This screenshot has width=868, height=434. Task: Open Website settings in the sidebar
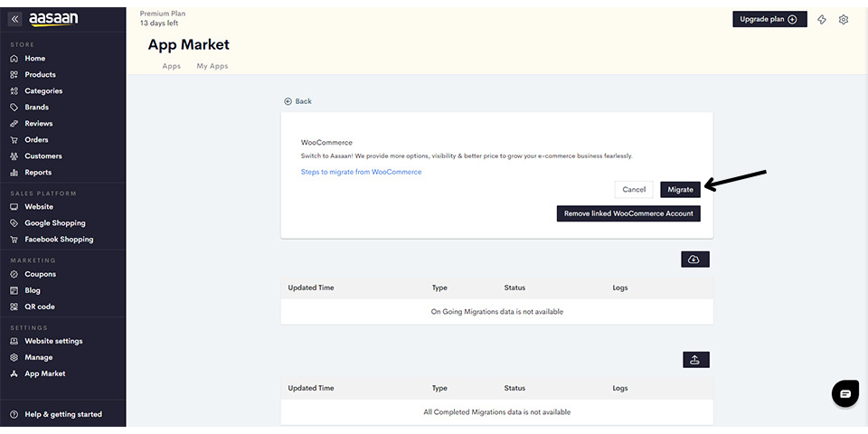[53, 341]
